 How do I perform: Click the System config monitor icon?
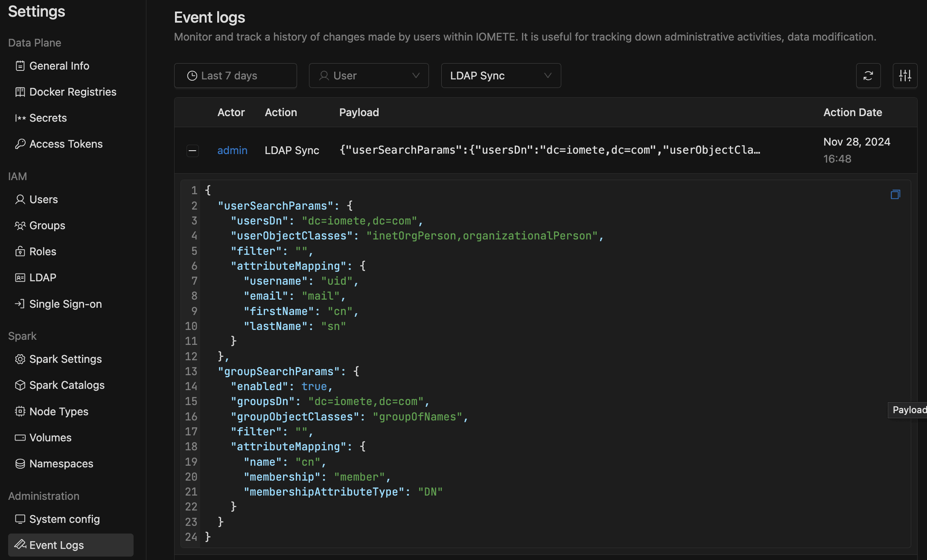click(20, 519)
